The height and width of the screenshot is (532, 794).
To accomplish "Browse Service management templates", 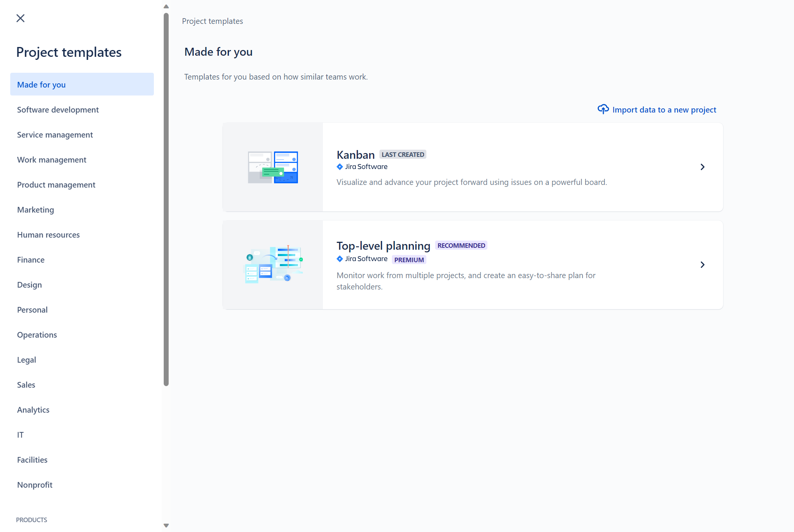I will click(x=55, y=135).
